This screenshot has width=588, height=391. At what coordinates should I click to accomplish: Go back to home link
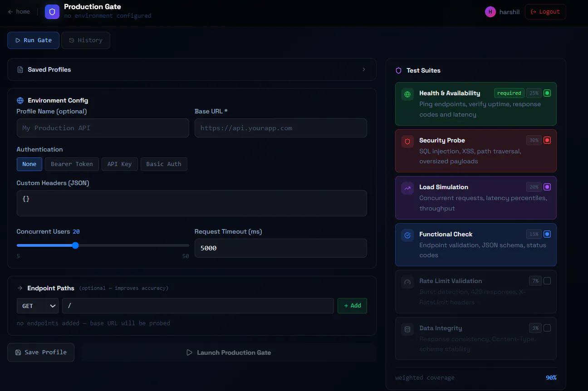(x=19, y=12)
